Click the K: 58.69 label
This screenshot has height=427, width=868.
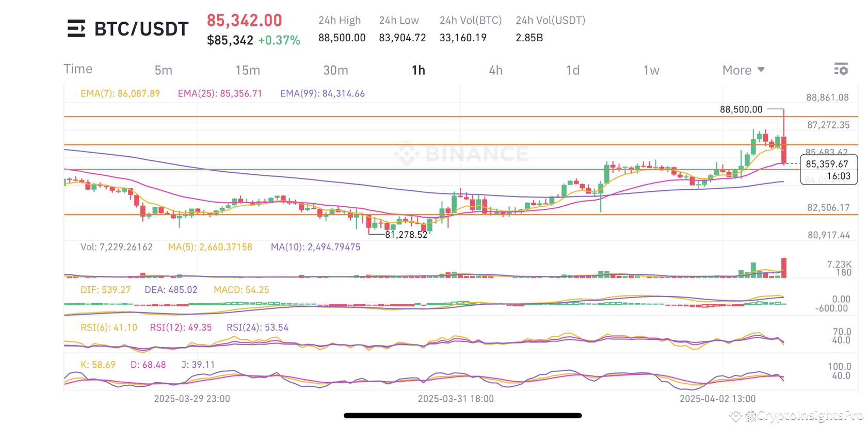(98, 365)
